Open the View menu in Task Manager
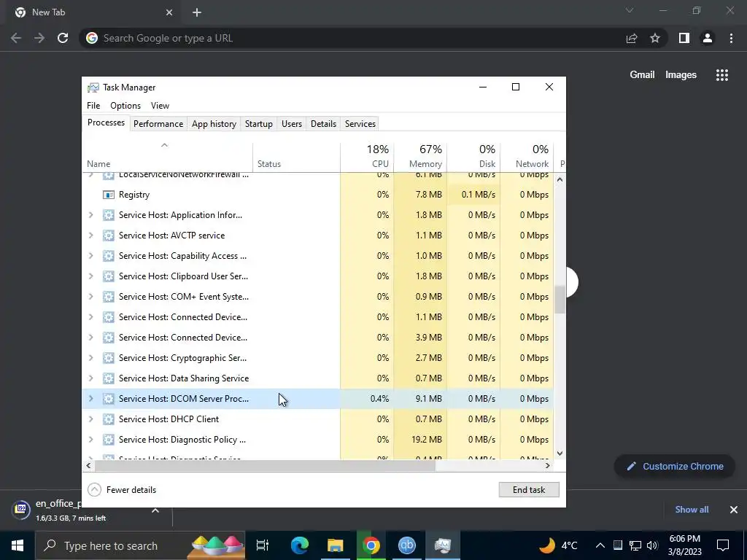Screen dimensions: 747x560 (x=160, y=106)
